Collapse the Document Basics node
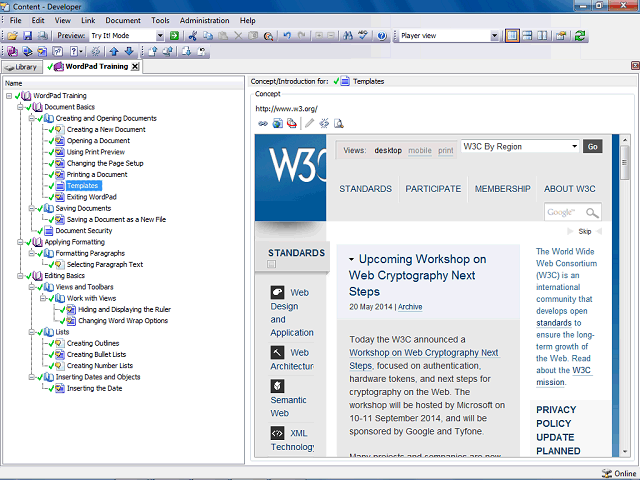 20,107
